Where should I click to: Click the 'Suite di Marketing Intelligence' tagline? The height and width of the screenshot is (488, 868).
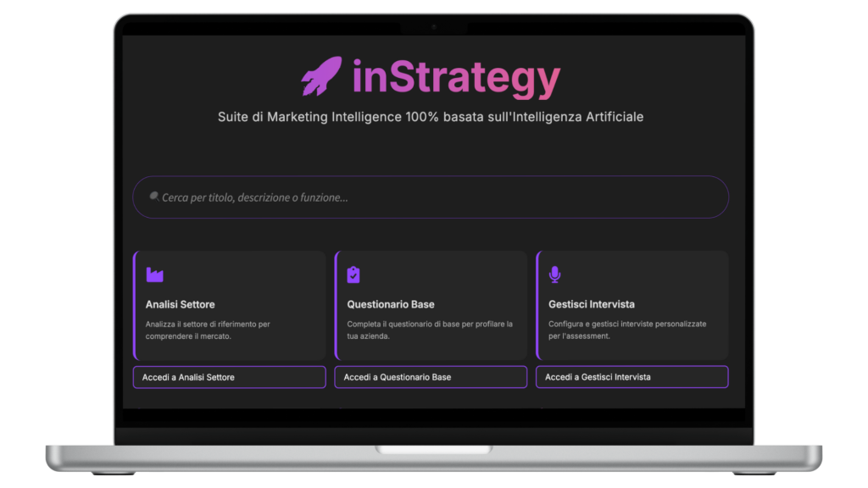431,117
